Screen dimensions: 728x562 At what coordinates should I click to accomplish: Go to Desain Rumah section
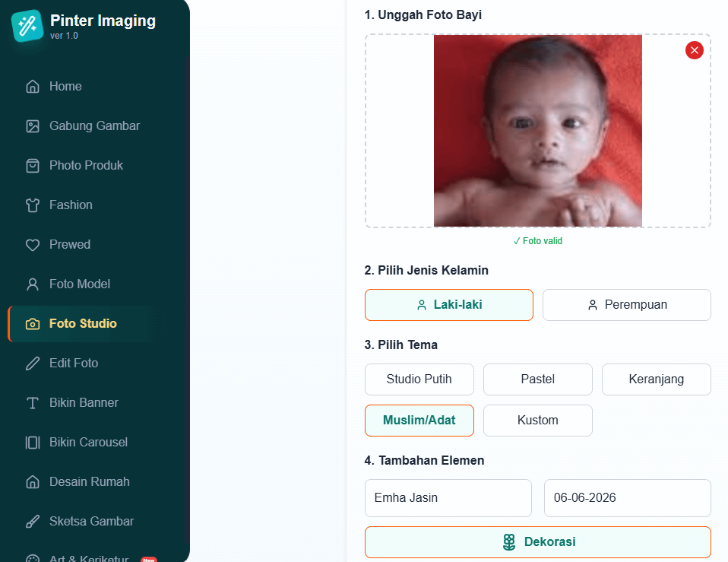click(x=89, y=482)
